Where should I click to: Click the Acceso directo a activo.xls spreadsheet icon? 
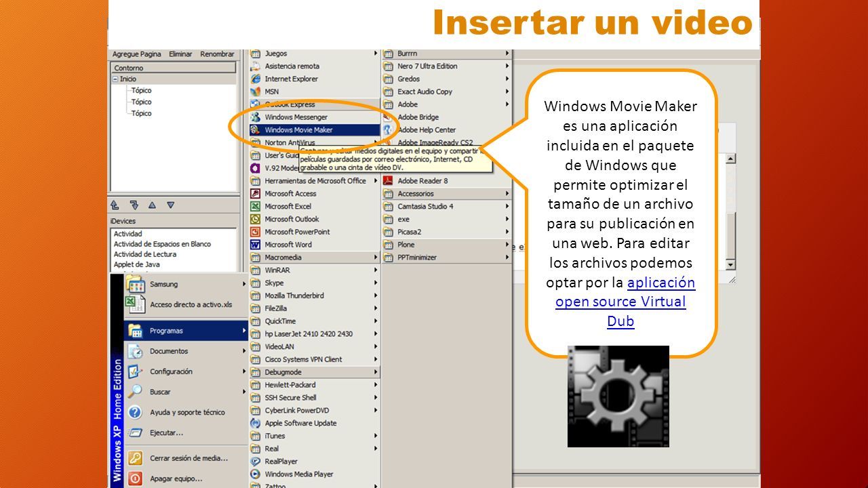pyautogui.click(x=136, y=304)
